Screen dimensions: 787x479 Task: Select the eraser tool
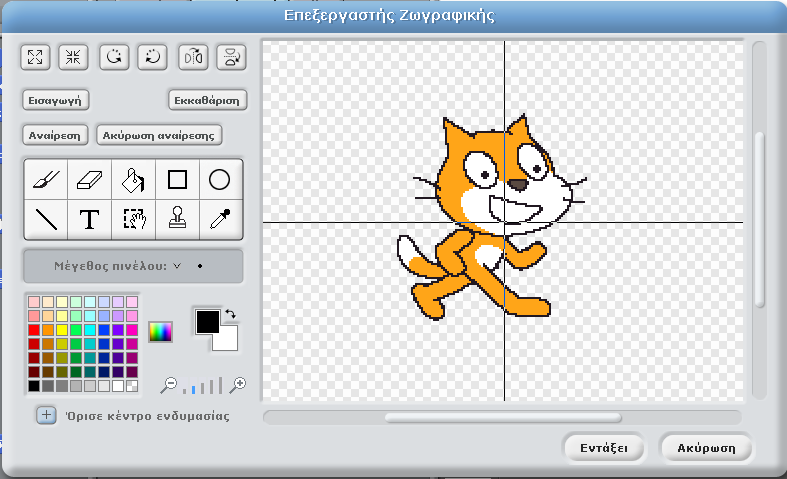click(89, 180)
